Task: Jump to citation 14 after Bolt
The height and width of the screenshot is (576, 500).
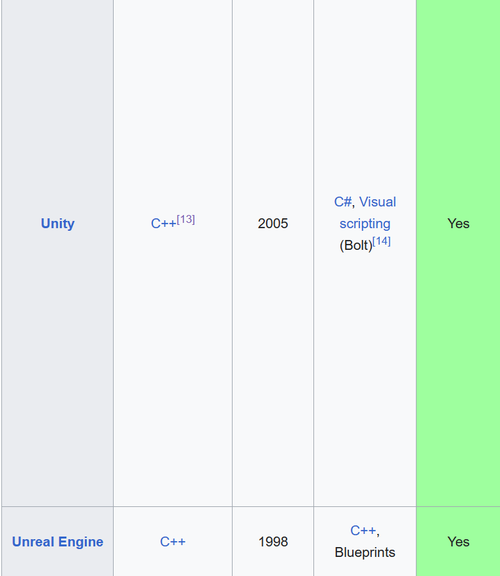Action: point(381,241)
